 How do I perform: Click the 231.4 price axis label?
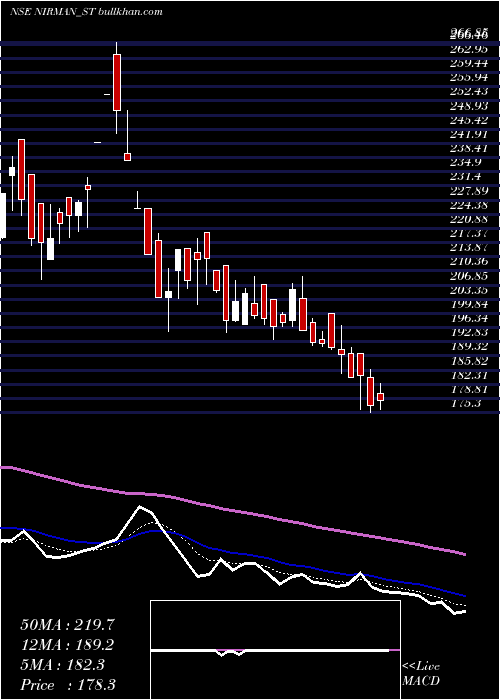coord(465,177)
